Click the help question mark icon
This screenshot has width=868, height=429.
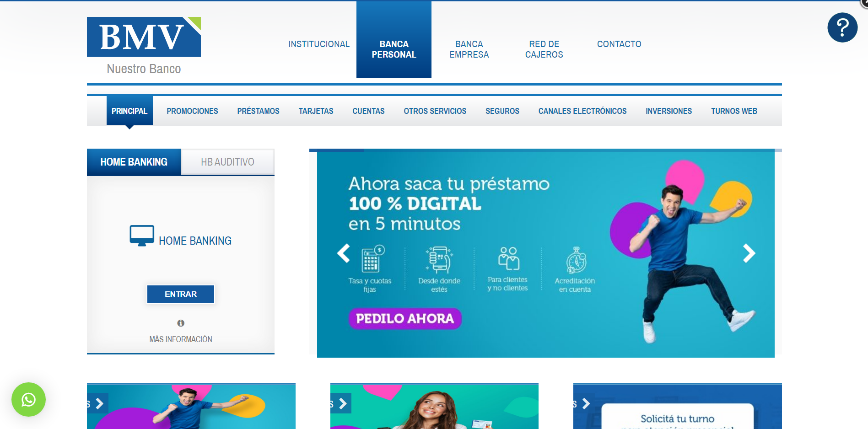pyautogui.click(x=842, y=27)
